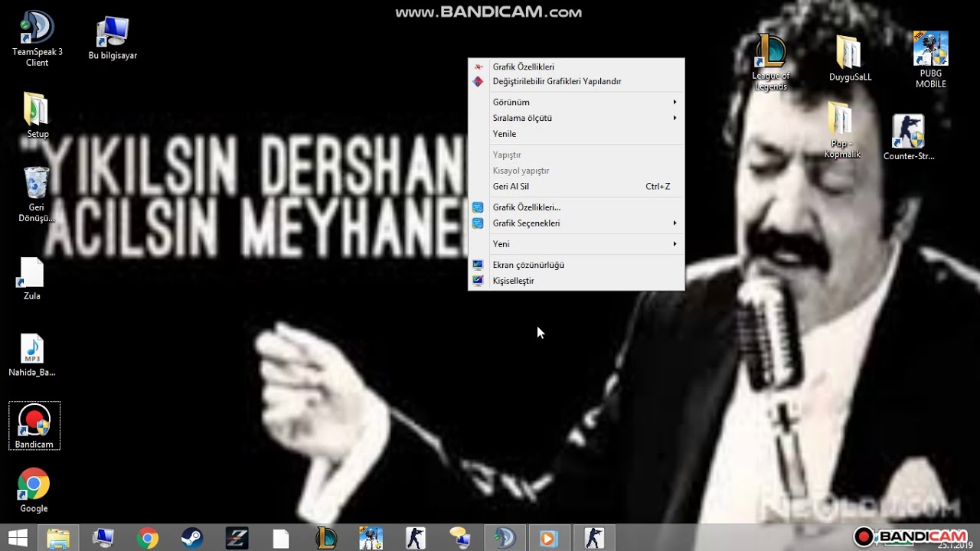This screenshot has height=551, width=980.
Task: Open File Explorer from the taskbar
Action: 58,538
